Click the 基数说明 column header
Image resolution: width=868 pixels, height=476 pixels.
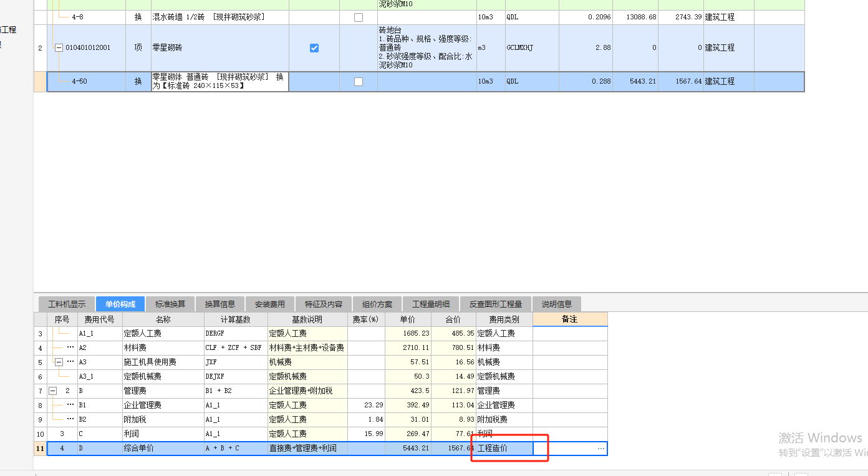pyautogui.click(x=307, y=319)
